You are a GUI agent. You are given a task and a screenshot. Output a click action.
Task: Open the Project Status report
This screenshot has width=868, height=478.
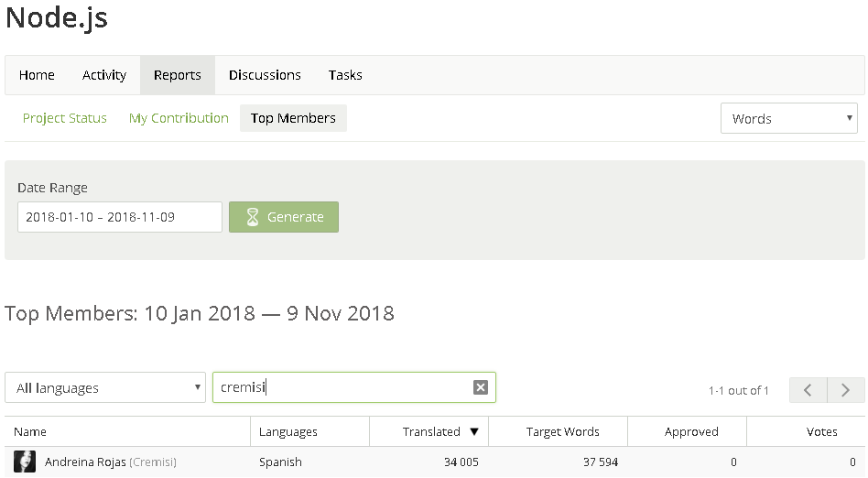(x=65, y=118)
